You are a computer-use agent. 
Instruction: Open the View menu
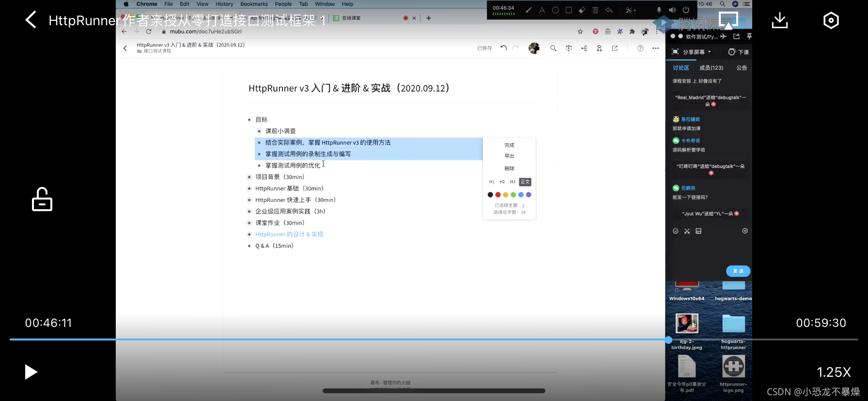(x=202, y=4)
